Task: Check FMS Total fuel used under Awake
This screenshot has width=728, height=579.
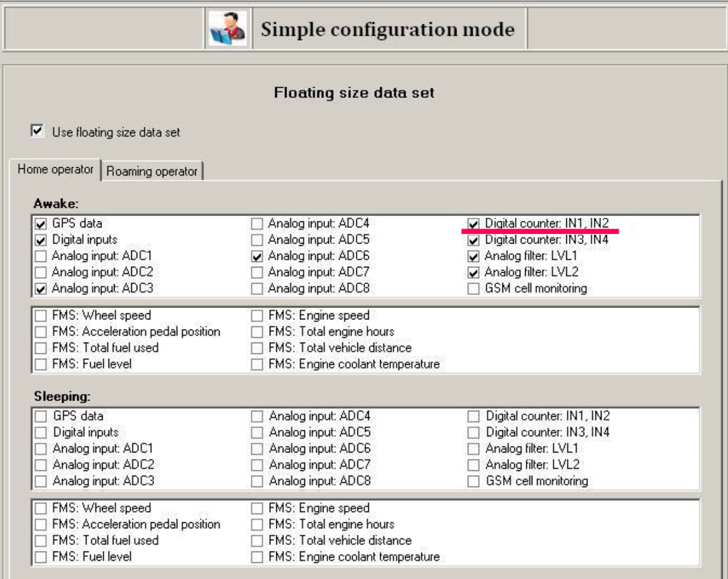Action: 41,348
